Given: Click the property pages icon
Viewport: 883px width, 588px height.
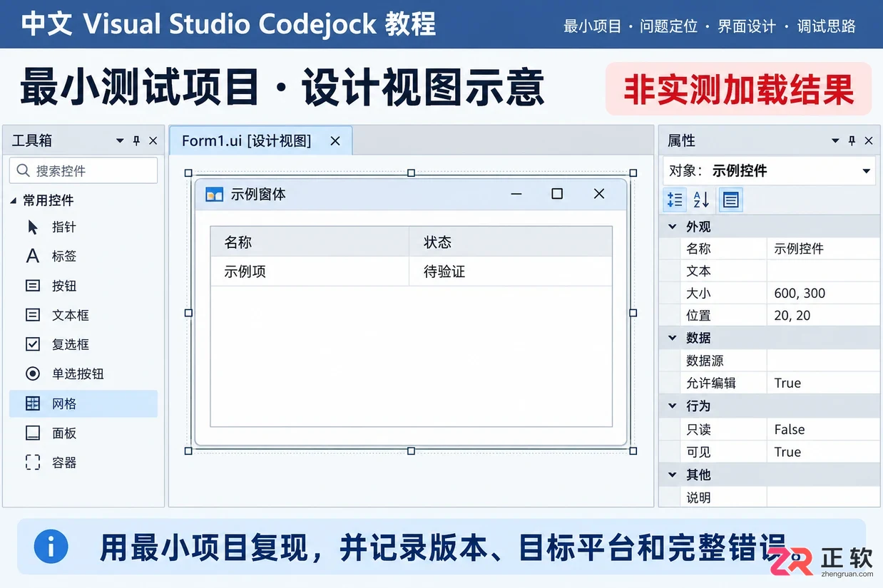Looking at the screenshot, I should click(x=730, y=200).
